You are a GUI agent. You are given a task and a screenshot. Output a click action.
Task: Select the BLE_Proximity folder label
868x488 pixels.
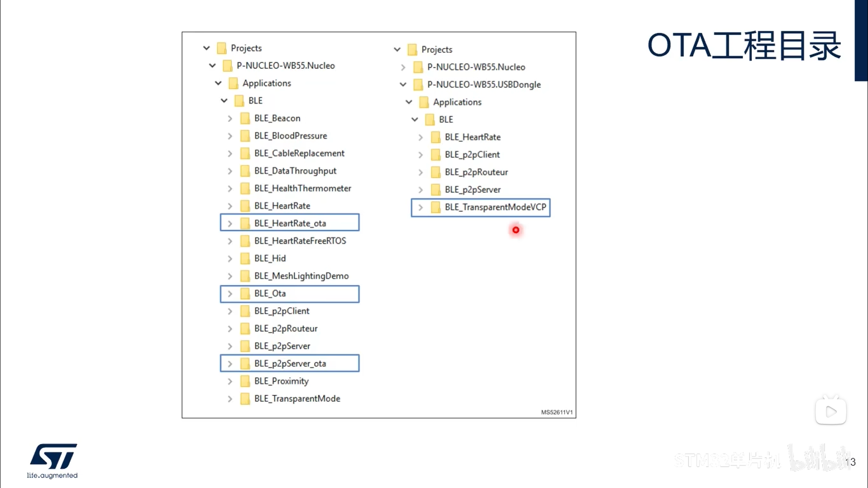click(281, 381)
